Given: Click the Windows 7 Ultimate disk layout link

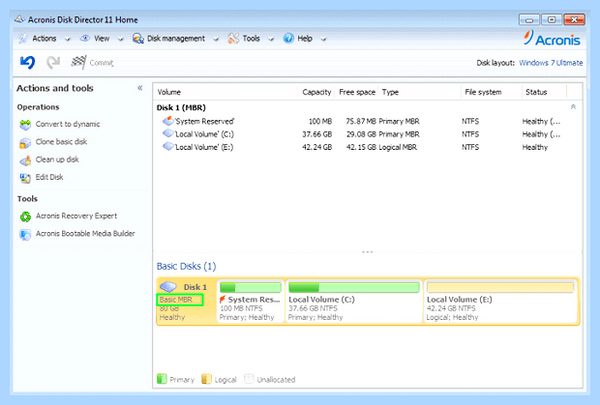Looking at the screenshot, I should coord(551,63).
